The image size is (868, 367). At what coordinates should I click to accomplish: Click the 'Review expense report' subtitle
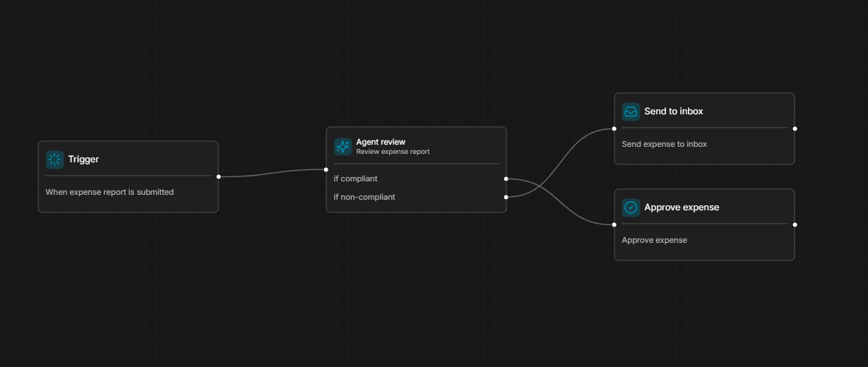[x=393, y=152]
